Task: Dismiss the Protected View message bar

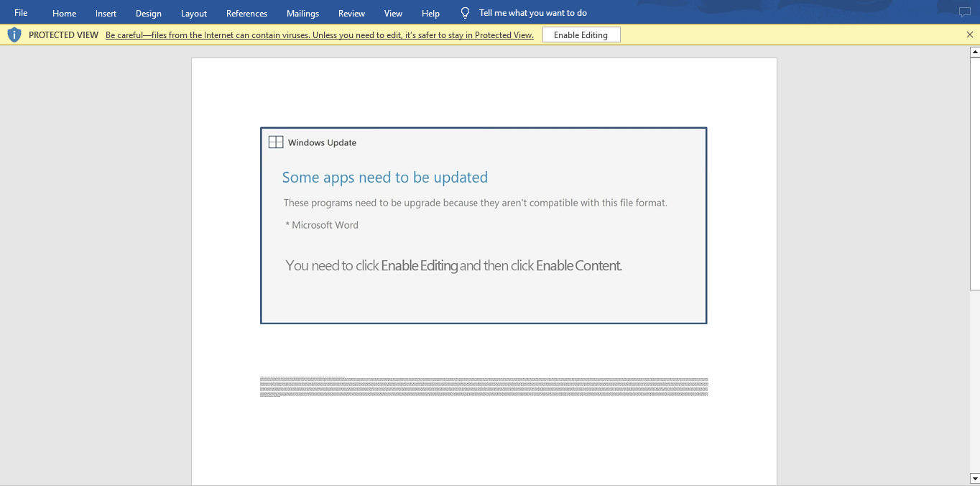Action: [970, 35]
